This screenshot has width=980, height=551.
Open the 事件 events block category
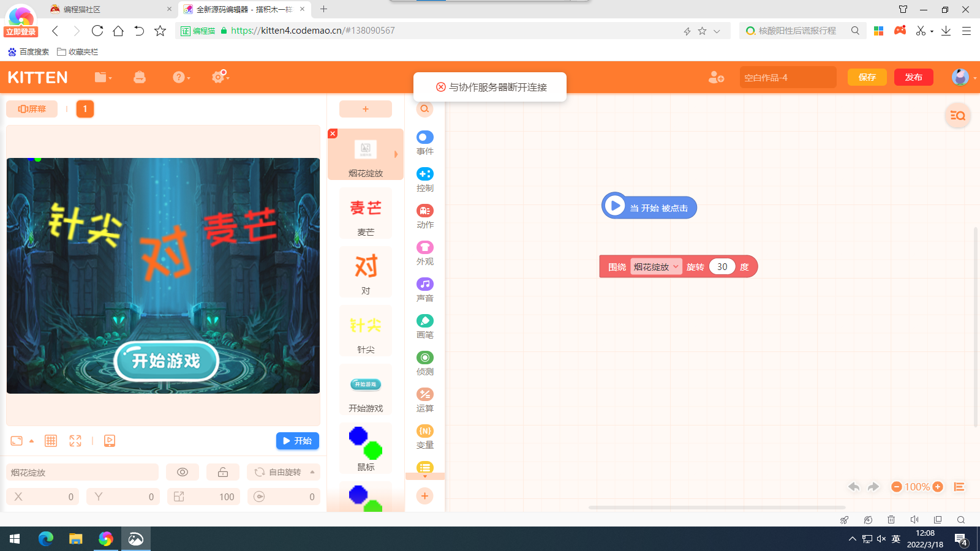tap(425, 143)
